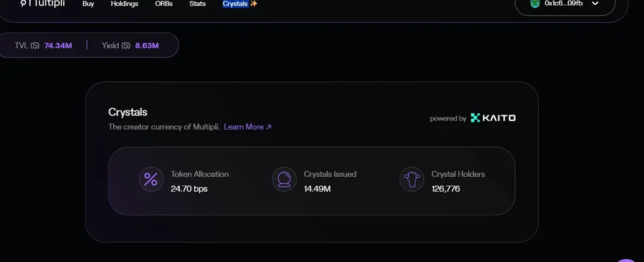Image resolution: width=644 pixels, height=262 pixels.
Task: Click wallet address 0x1c6...09fb
Action: pos(563,3)
